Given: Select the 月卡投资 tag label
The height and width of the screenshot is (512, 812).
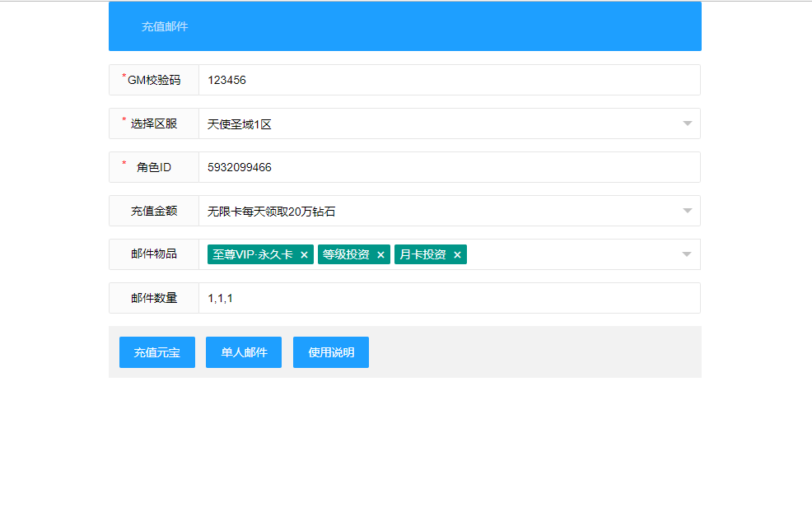Looking at the screenshot, I should pyautogui.click(x=422, y=255).
